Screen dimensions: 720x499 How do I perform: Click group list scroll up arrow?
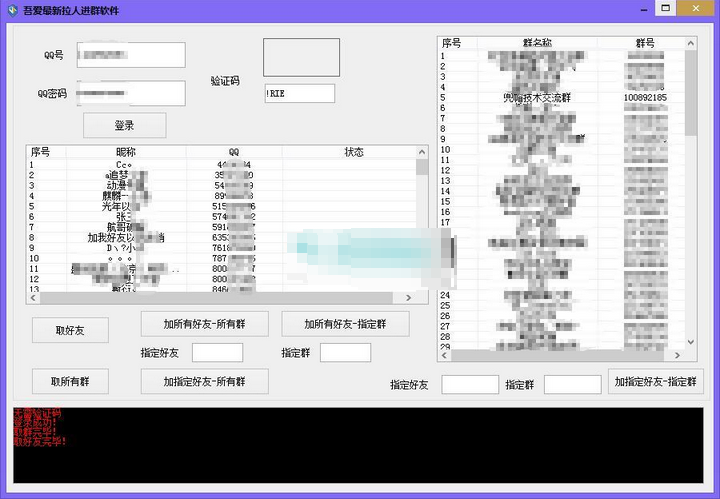point(691,43)
